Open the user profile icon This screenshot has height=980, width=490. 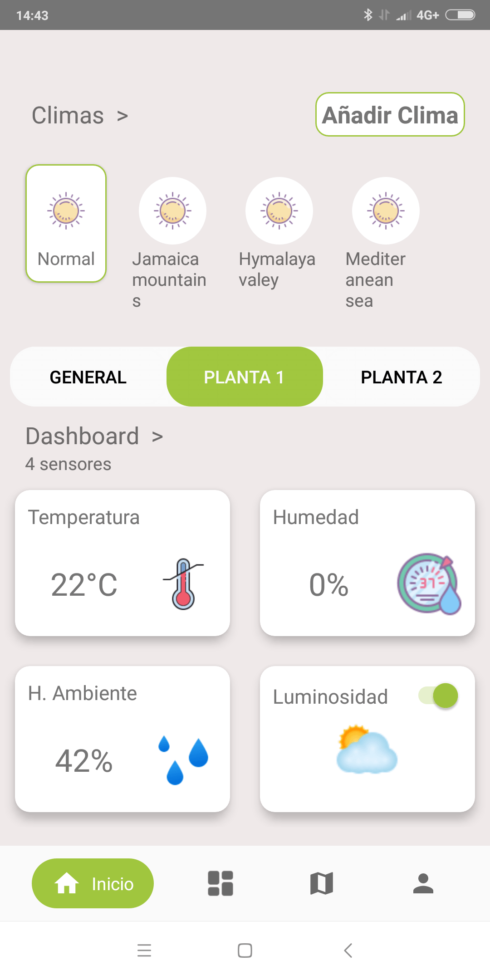coord(423,883)
